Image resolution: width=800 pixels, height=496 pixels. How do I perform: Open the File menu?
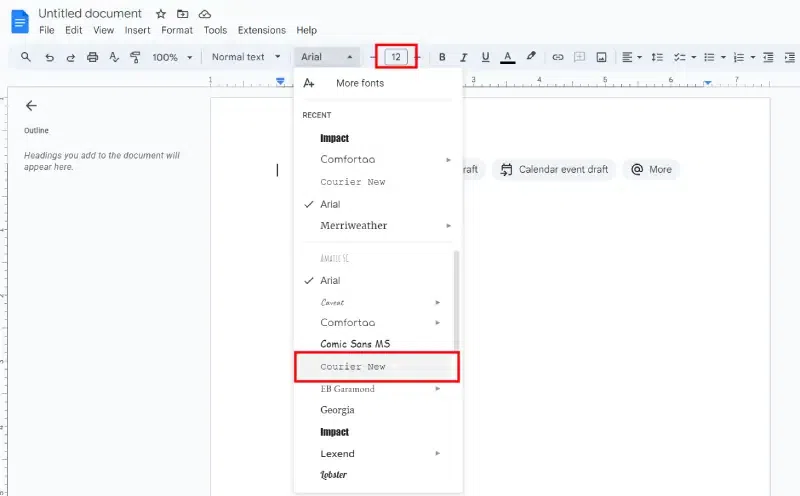click(46, 30)
